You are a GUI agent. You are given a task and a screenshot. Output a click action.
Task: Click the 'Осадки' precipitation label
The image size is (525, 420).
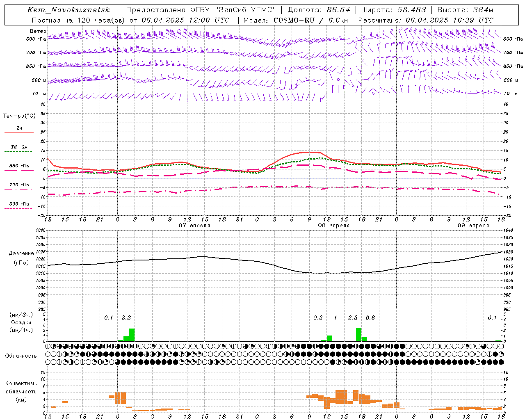point(21,322)
